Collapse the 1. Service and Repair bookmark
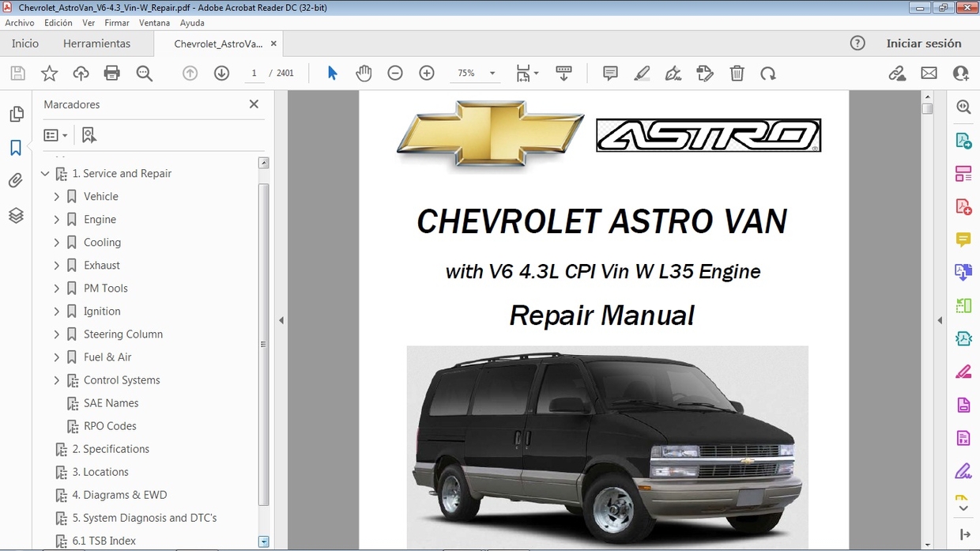This screenshot has width=980, height=551. pyautogui.click(x=45, y=174)
